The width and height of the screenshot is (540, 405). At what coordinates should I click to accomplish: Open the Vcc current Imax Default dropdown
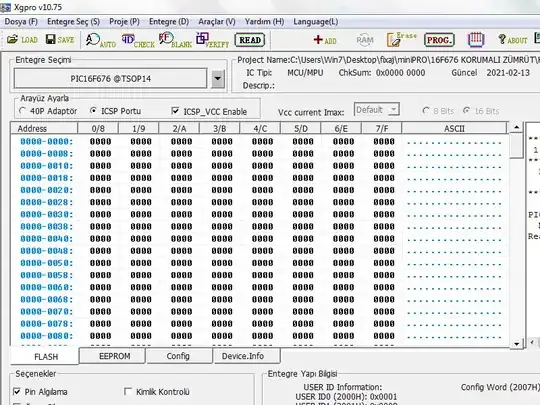(377, 110)
